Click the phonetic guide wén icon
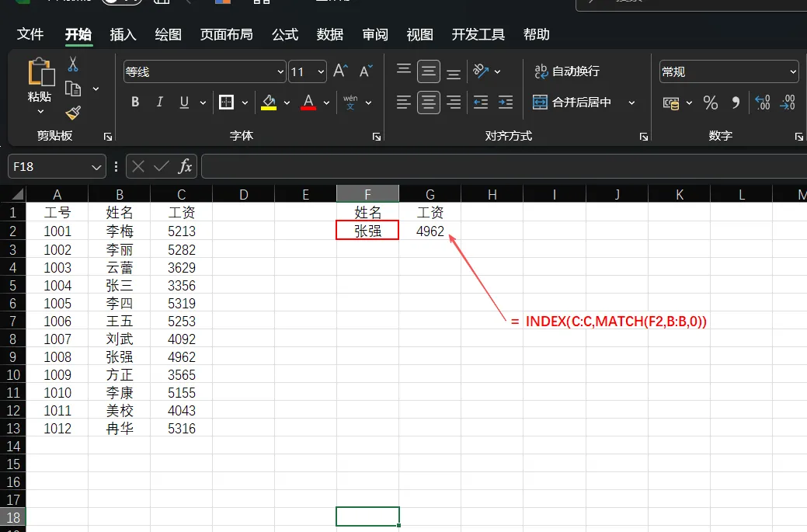Screen dimensions: 807x532 (350, 103)
